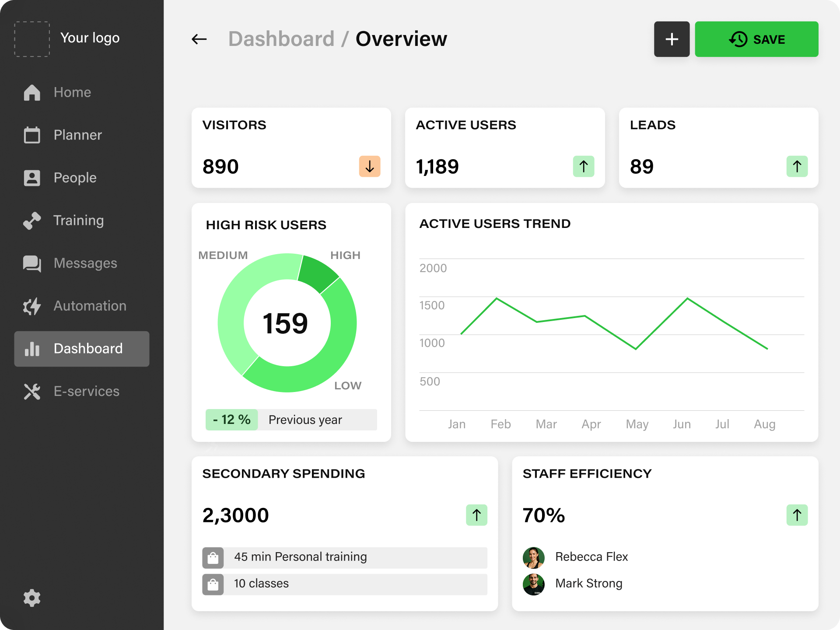Image resolution: width=840 pixels, height=630 pixels.
Task: Click the Dashboard breadcrumb link
Action: 281,39
